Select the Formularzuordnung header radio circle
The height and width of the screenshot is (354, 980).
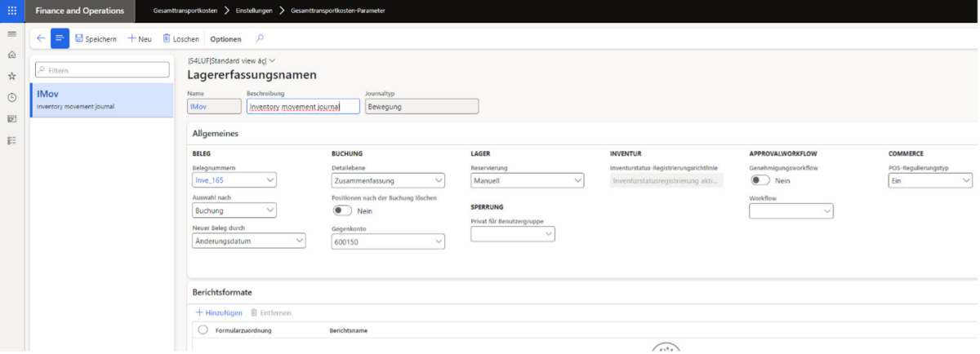tap(203, 330)
